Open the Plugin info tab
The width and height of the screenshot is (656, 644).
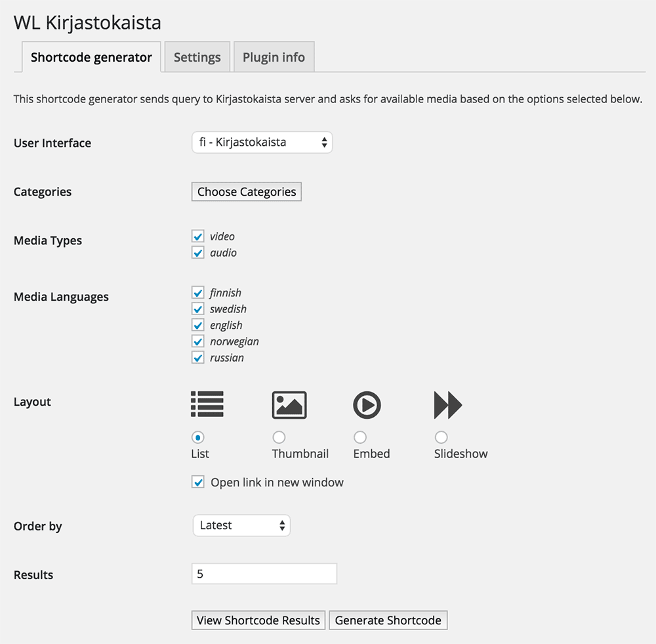pos(274,57)
